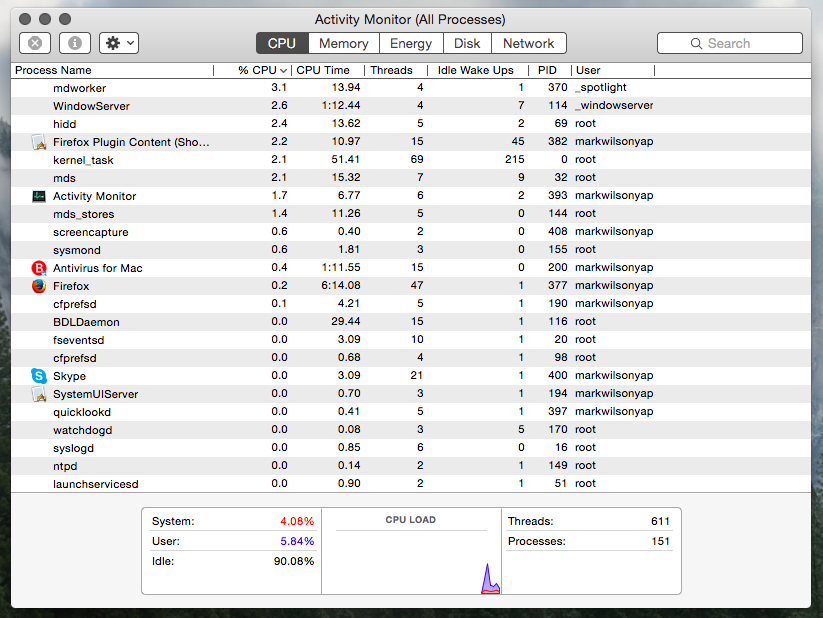The height and width of the screenshot is (618, 823).
Task: Select the mdworker process row
Action: tap(411, 88)
